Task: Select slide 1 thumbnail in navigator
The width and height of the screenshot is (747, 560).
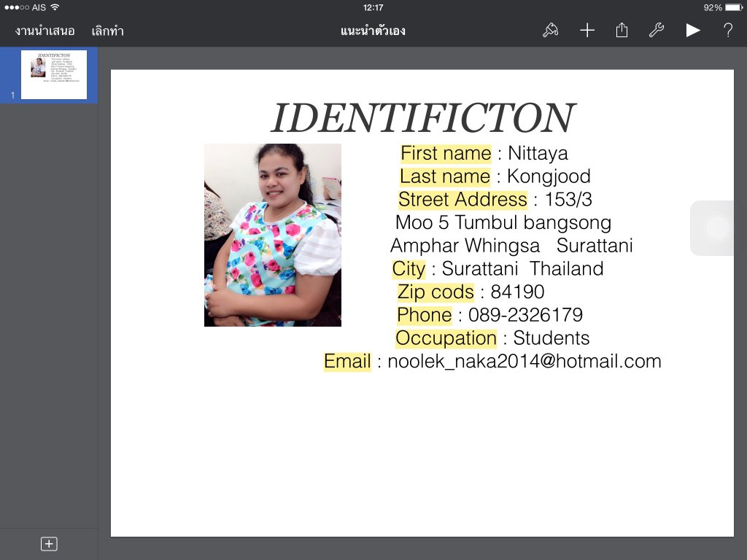Action: pos(54,74)
